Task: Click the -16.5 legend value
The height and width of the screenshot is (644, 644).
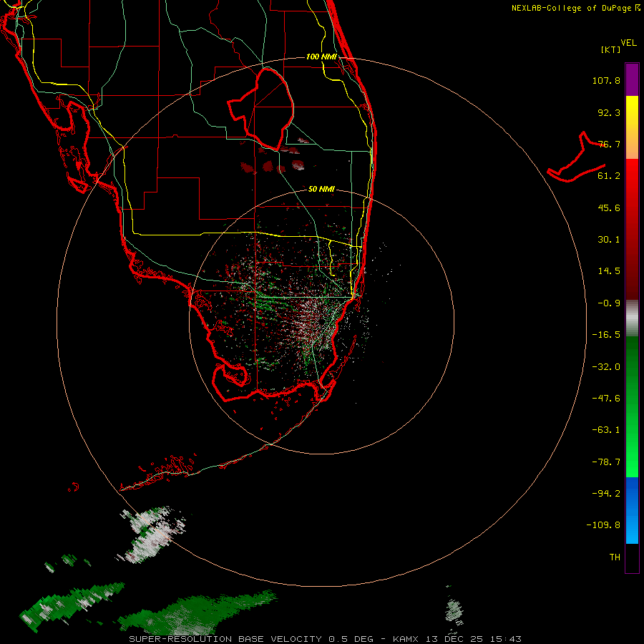Action: [x=606, y=335]
